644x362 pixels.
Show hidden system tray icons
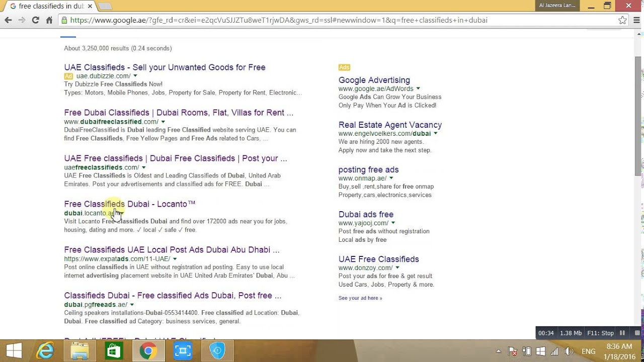click(x=499, y=351)
